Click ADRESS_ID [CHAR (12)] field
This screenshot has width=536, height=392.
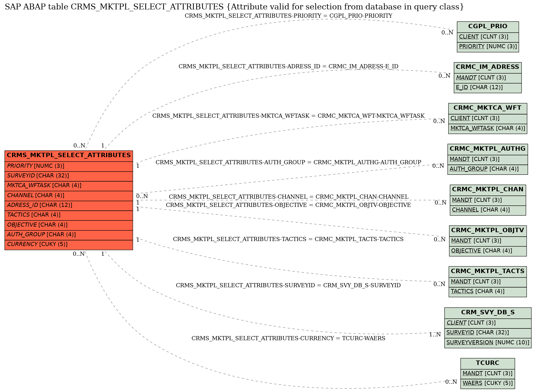pyautogui.click(x=69, y=205)
